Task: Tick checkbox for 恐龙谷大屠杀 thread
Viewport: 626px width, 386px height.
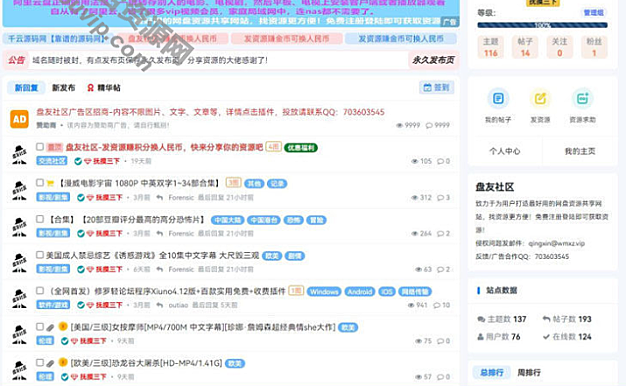Action: pyautogui.click(x=40, y=362)
